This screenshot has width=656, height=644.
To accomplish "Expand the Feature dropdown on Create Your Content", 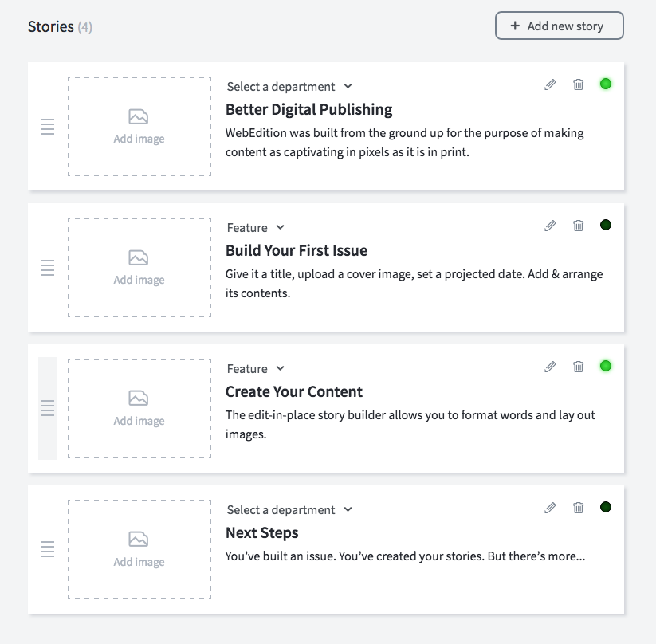I will 255,368.
